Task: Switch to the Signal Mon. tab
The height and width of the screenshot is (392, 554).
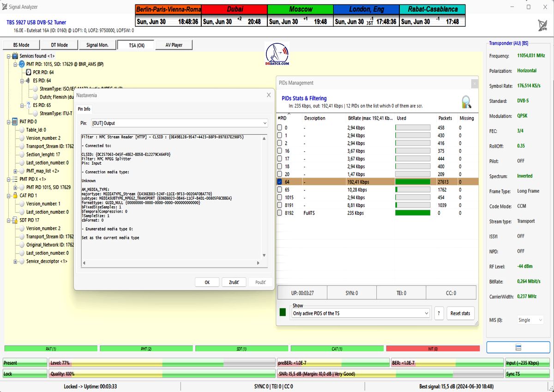Action: point(97,45)
